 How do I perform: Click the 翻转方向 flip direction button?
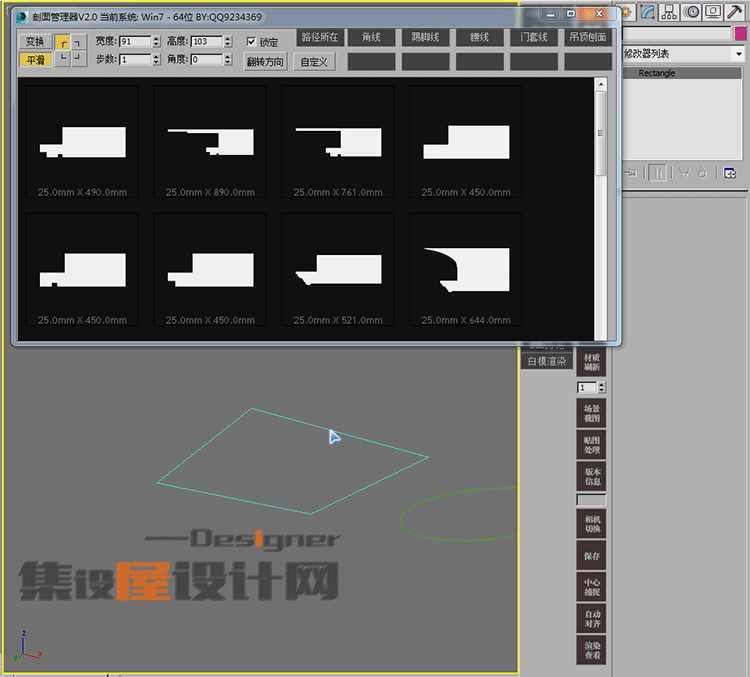(265, 62)
